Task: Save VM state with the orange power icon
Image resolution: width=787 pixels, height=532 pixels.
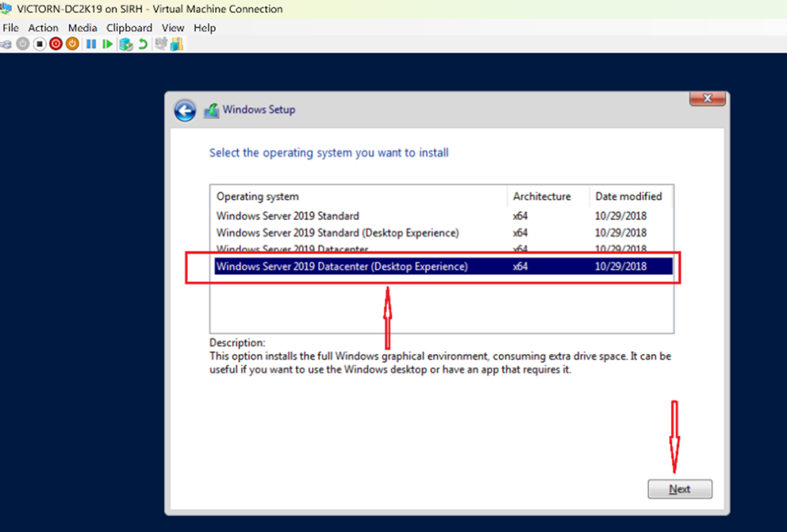Action: point(72,44)
